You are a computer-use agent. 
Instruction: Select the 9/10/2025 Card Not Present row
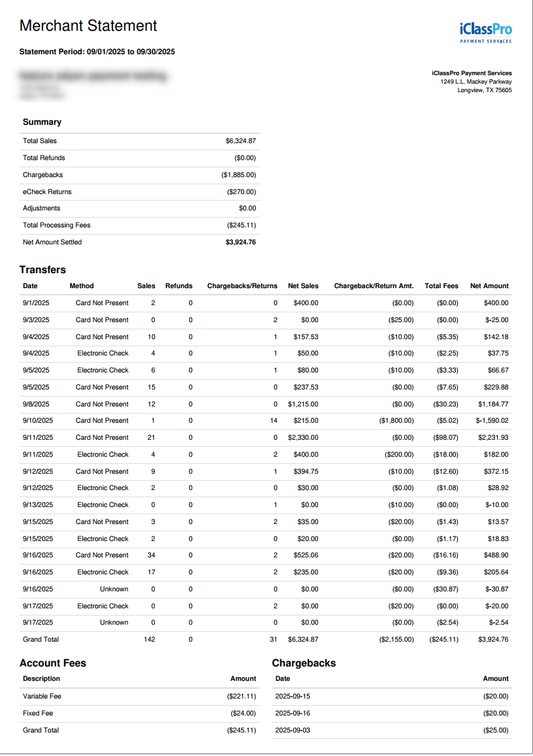pyautogui.click(x=266, y=421)
